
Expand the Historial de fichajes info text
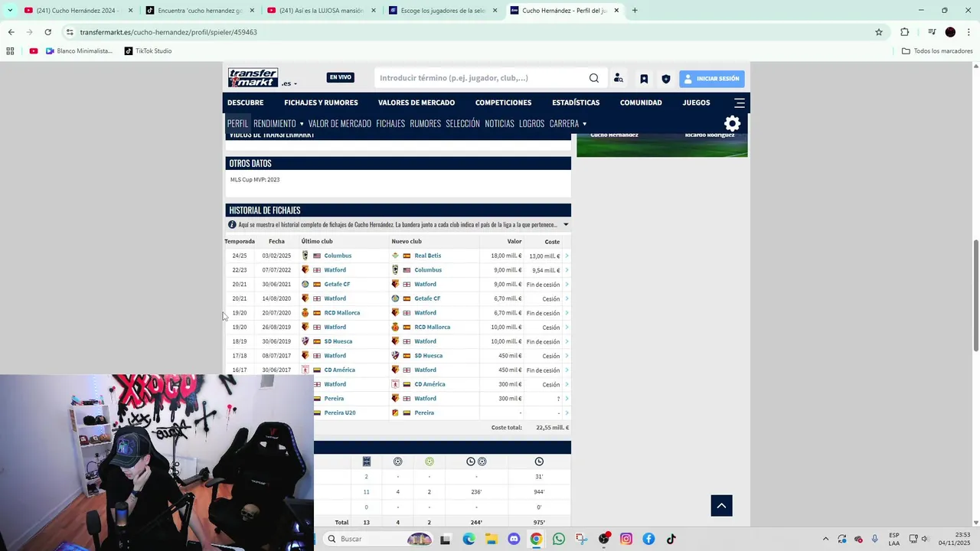pyautogui.click(x=566, y=225)
